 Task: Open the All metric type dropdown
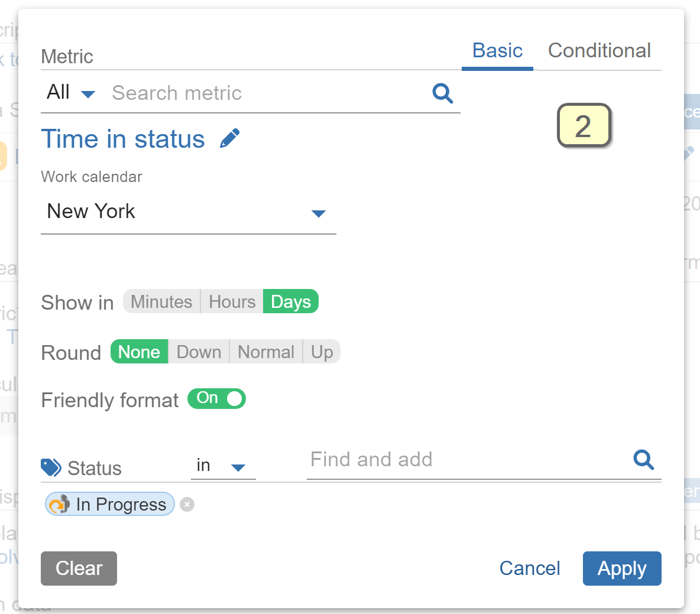tap(70, 92)
